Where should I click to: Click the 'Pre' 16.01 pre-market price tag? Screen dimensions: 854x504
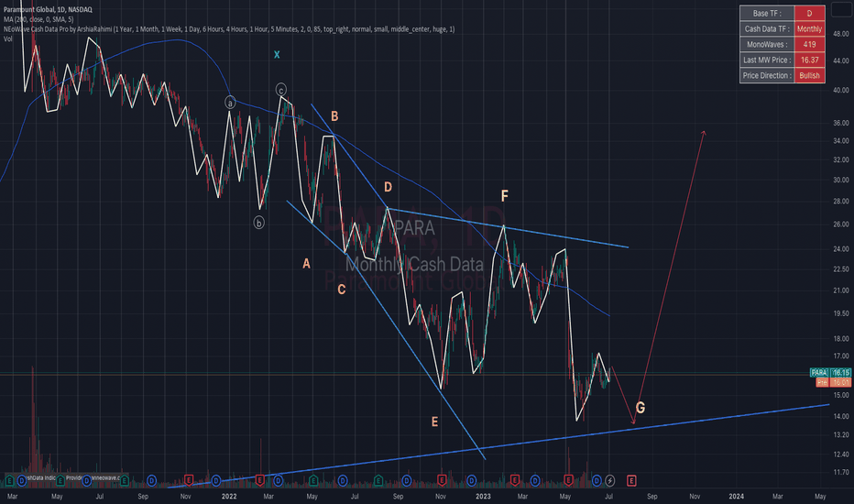(833, 382)
